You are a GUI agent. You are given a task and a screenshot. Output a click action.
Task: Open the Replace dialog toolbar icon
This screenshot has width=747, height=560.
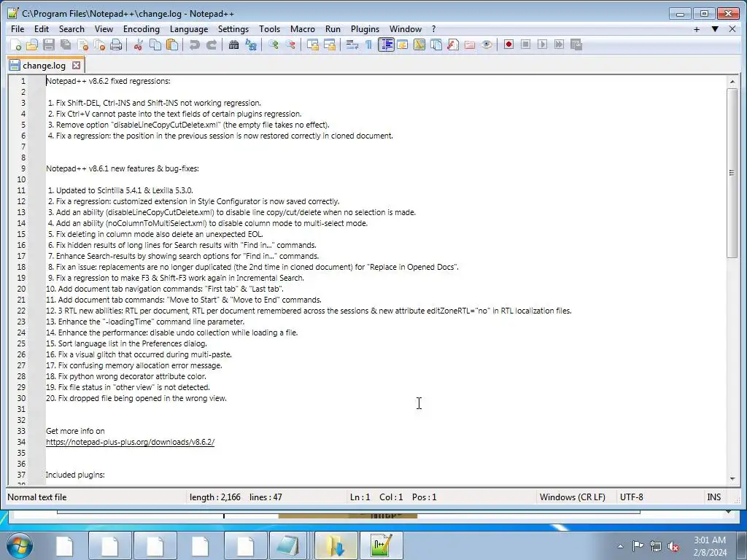251,44
